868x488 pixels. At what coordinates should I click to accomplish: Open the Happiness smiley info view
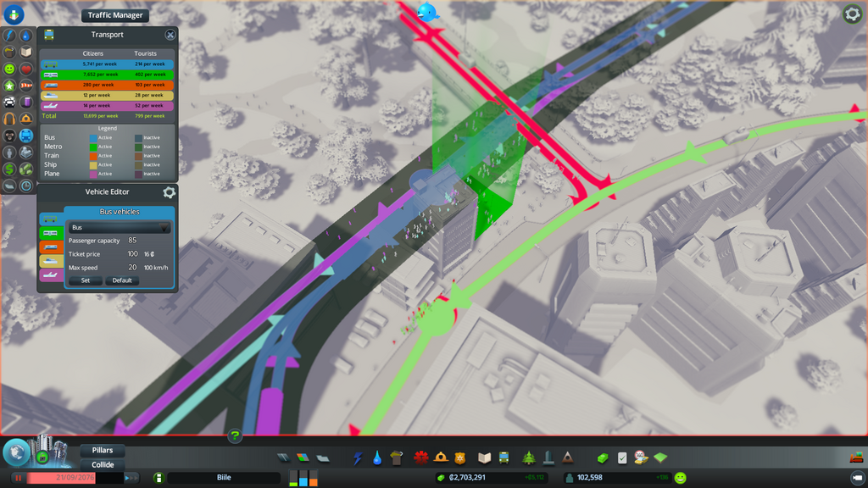pos(9,69)
